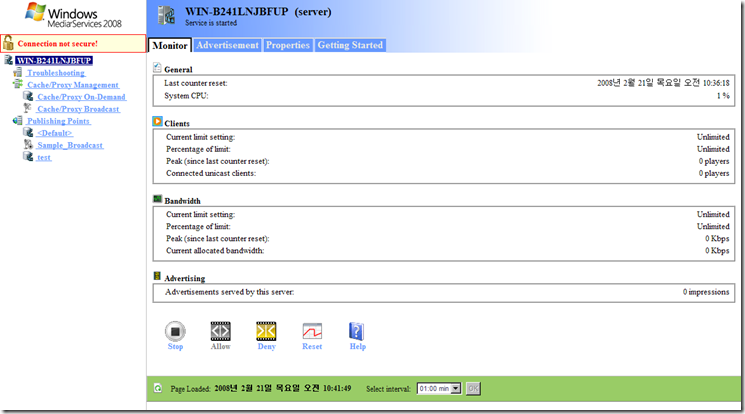Click the Allow label text
This screenshot has width=745, height=414.
[220, 347]
